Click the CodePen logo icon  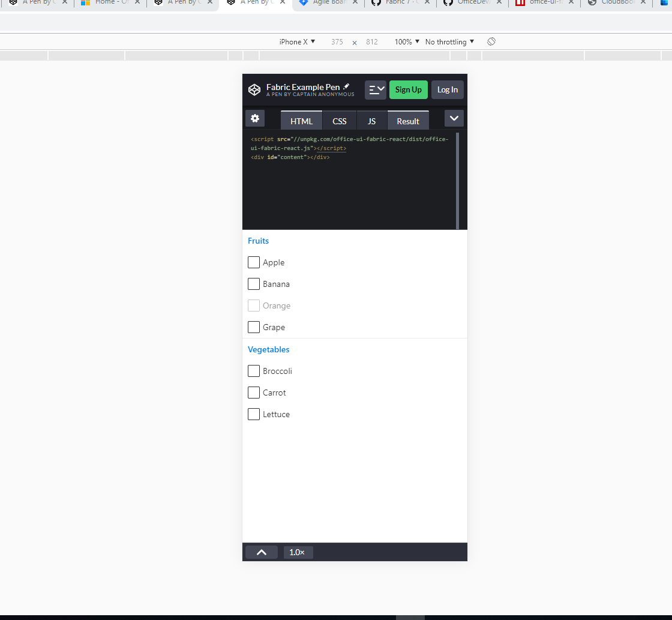tap(254, 89)
